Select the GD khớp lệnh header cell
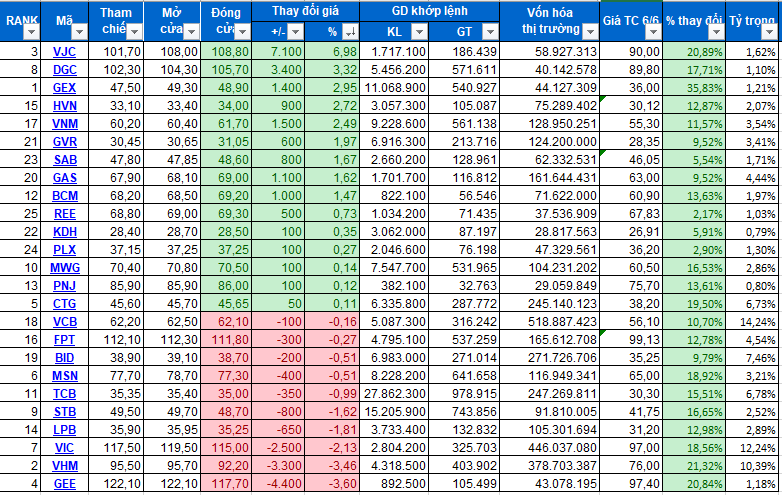Screen dimensions: 782x495 (429, 11)
